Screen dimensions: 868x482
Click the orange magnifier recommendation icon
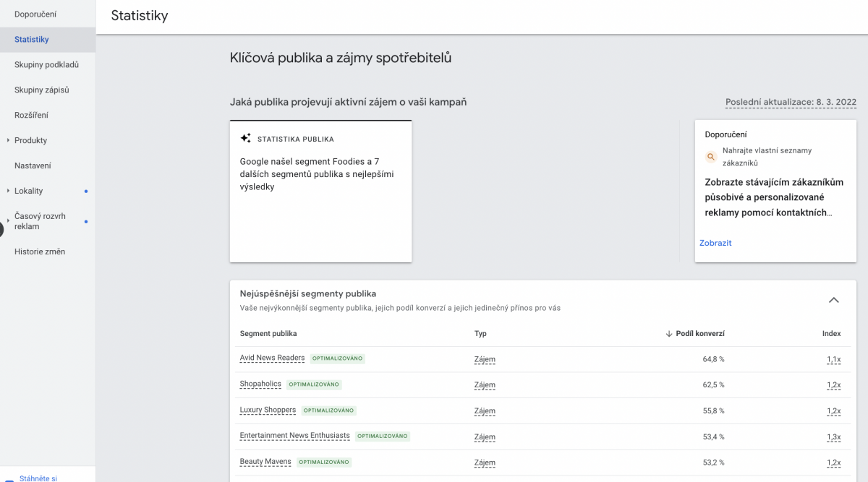(711, 157)
